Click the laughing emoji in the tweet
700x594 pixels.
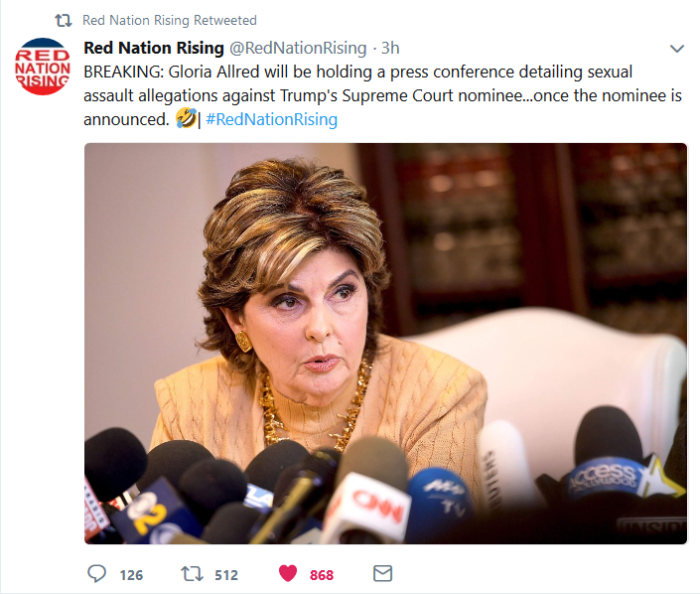click(x=185, y=119)
